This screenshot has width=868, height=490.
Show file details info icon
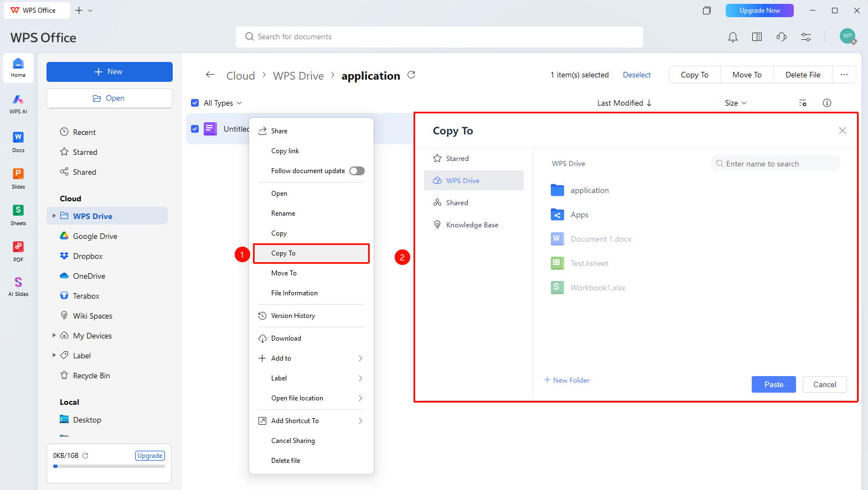click(827, 103)
